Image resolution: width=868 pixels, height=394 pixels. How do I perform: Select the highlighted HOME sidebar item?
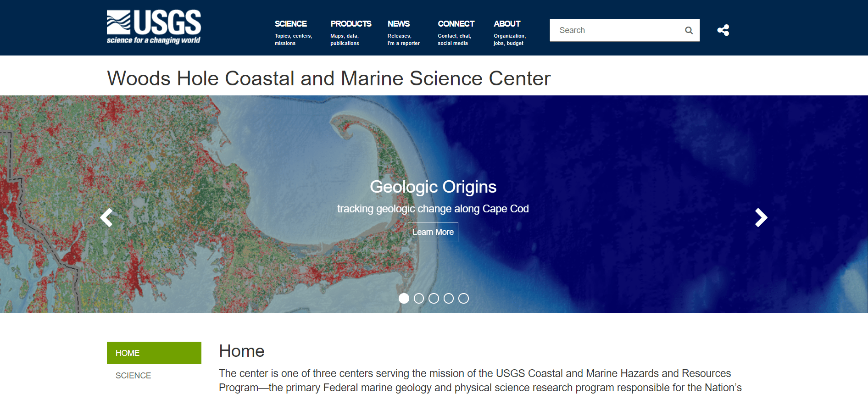(154, 353)
